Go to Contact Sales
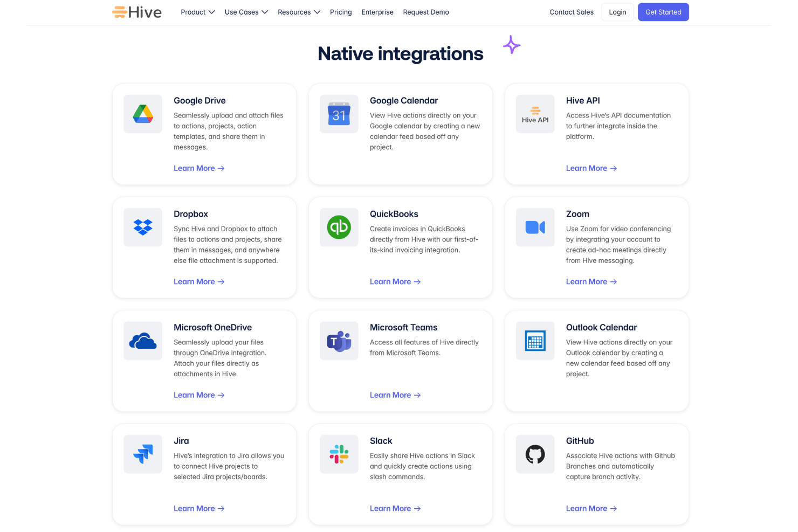Image resolution: width=798 pixels, height=532 pixels. pos(572,12)
